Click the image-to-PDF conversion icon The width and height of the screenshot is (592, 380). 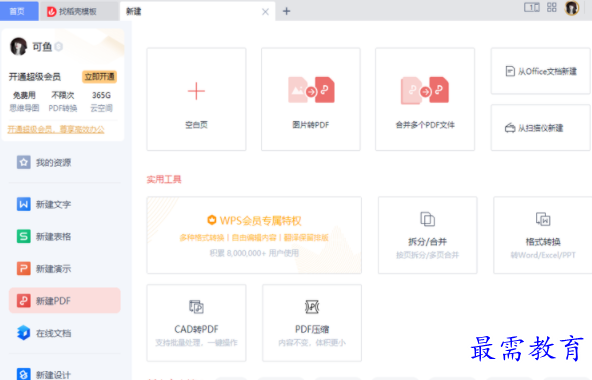tap(311, 90)
